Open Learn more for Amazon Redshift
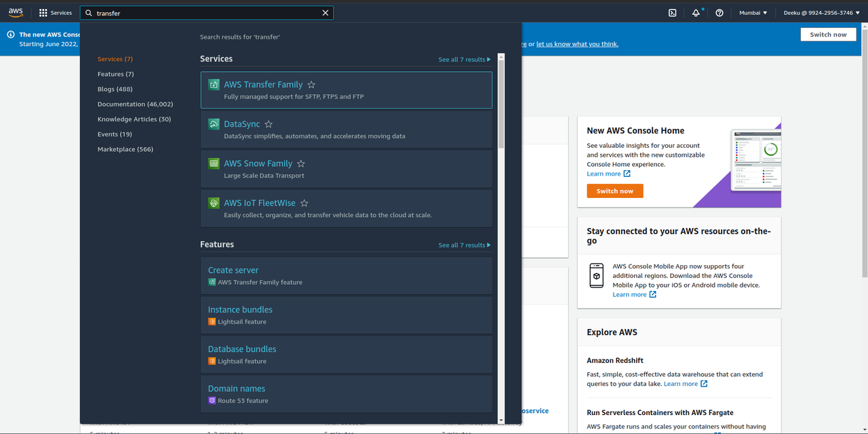Screen dimensions: 868x434 pos(686,384)
